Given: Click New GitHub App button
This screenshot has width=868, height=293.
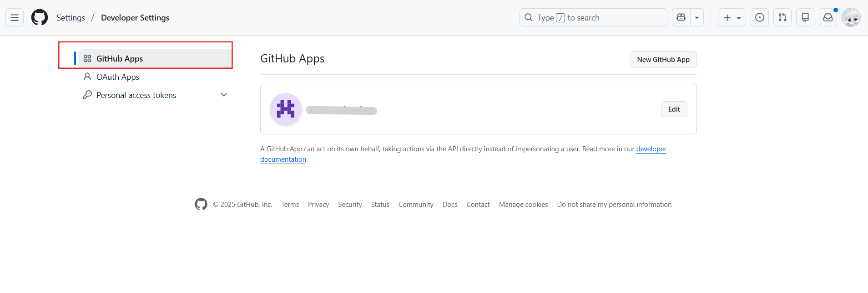Looking at the screenshot, I should pos(663,60).
